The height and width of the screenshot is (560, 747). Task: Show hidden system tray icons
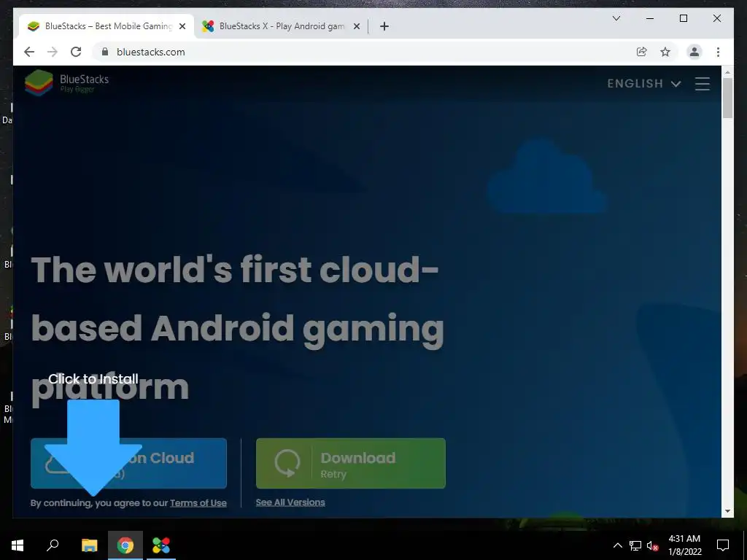click(617, 545)
